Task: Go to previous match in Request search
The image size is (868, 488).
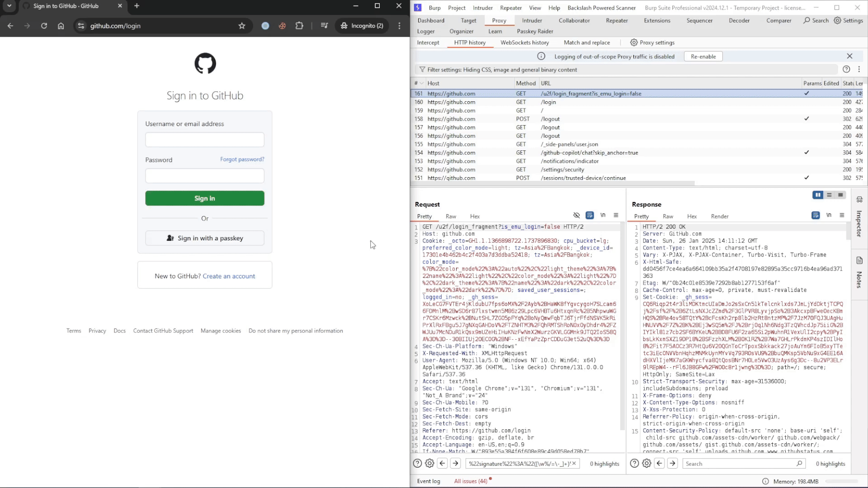Action: point(443,463)
